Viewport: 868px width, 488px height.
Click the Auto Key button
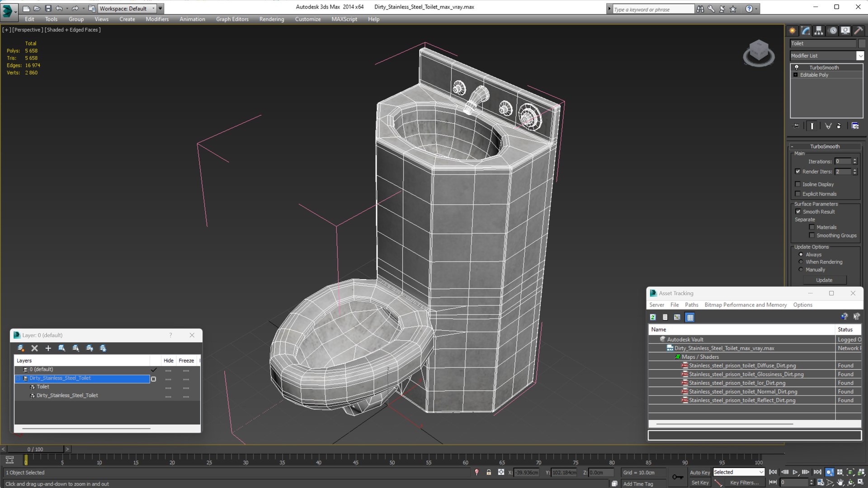tap(699, 472)
